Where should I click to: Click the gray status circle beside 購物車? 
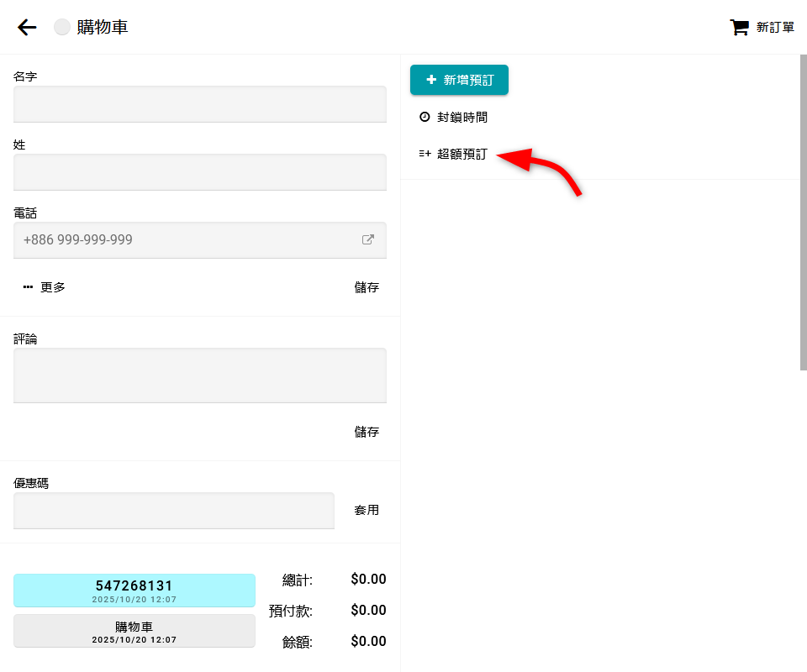tap(62, 28)
